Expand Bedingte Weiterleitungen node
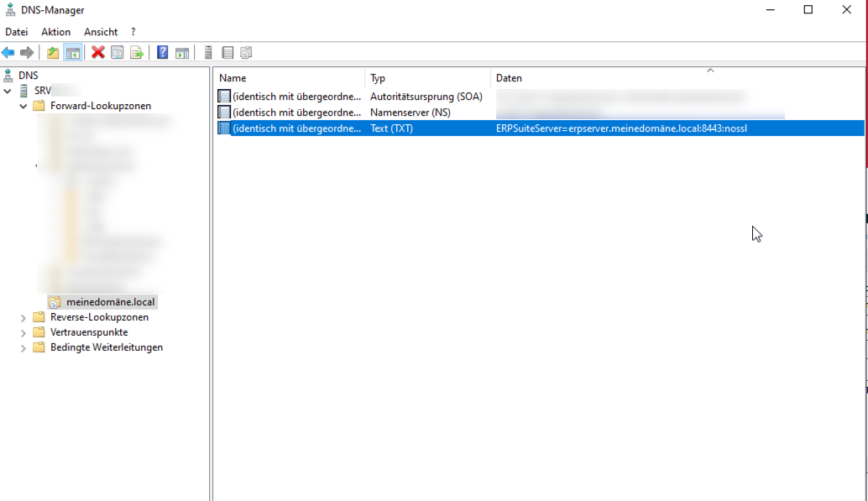This screenshot has width=868, height=501. (24, 348)
